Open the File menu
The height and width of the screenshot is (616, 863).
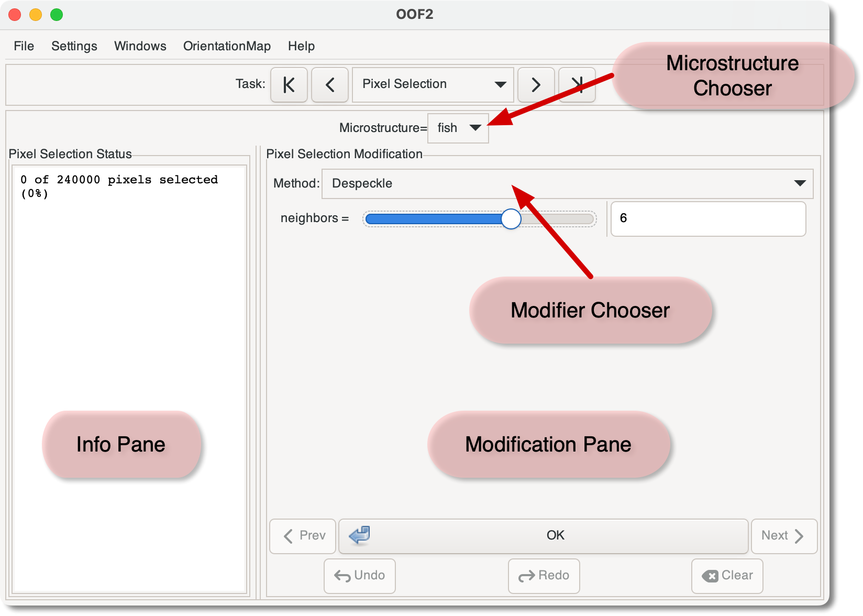(x=24, y=46)
